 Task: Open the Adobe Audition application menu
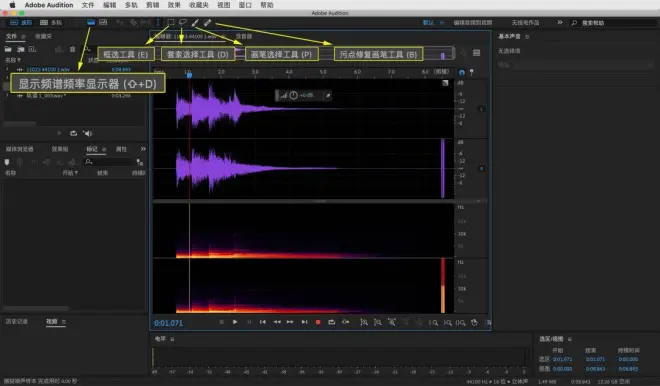49,5
